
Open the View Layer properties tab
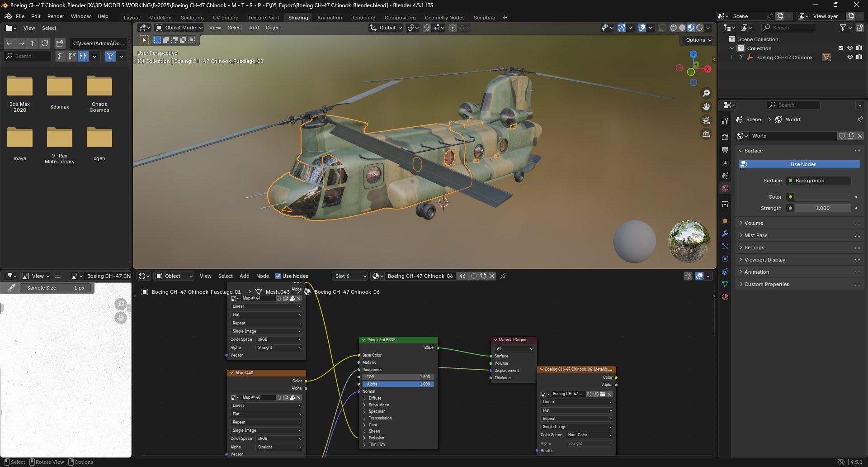point(725,162)
